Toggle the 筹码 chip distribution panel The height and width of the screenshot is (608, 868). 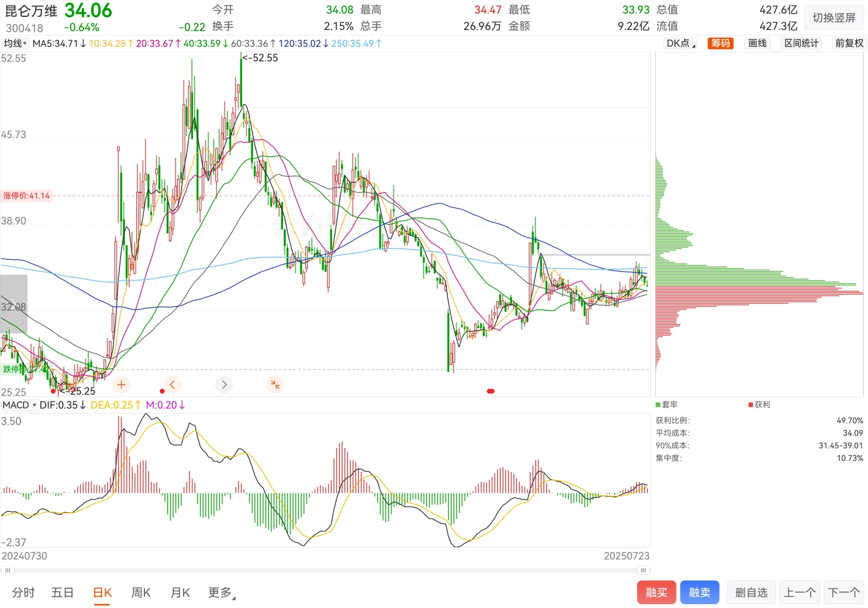pyautogui.click(x=720, y=44)
